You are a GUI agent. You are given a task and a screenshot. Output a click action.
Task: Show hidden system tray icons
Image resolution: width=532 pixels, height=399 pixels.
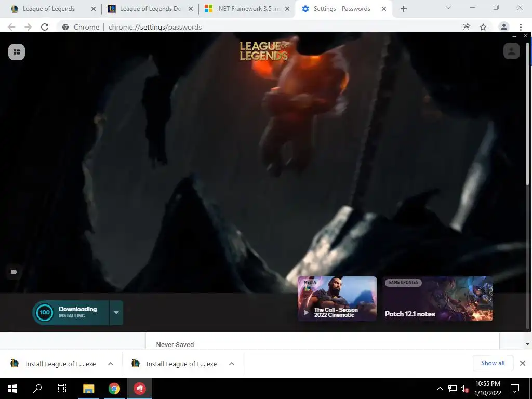tap(440, 389)
